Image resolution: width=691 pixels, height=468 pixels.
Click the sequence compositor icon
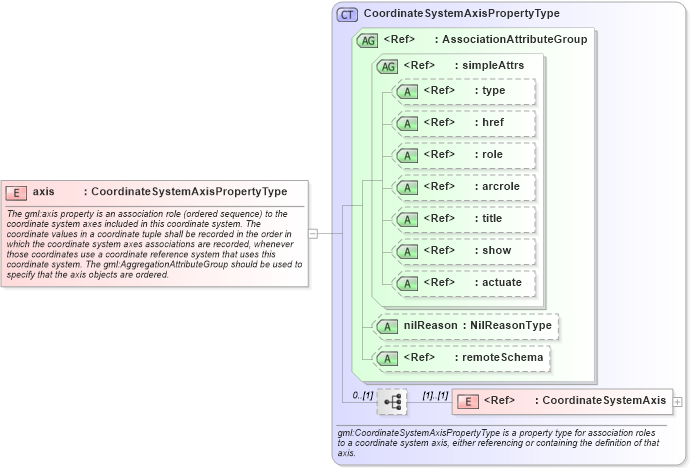tap(392, 401)
